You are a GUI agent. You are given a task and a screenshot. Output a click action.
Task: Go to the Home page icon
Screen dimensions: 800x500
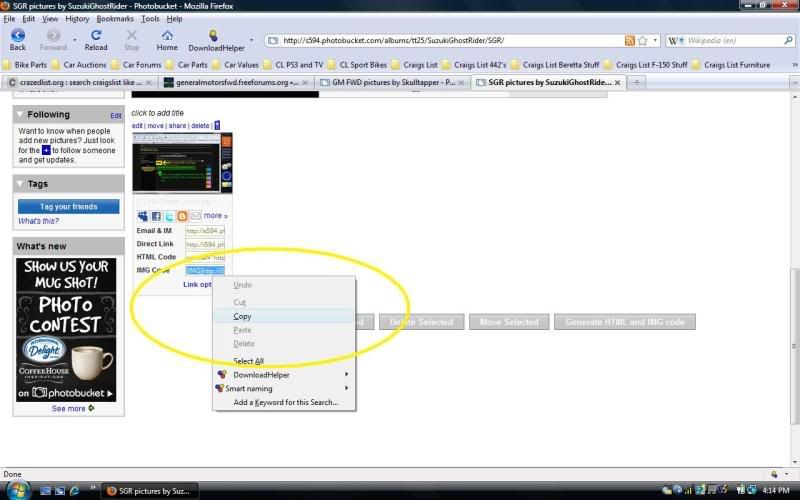pyautogui.click(x=167, y=36)
